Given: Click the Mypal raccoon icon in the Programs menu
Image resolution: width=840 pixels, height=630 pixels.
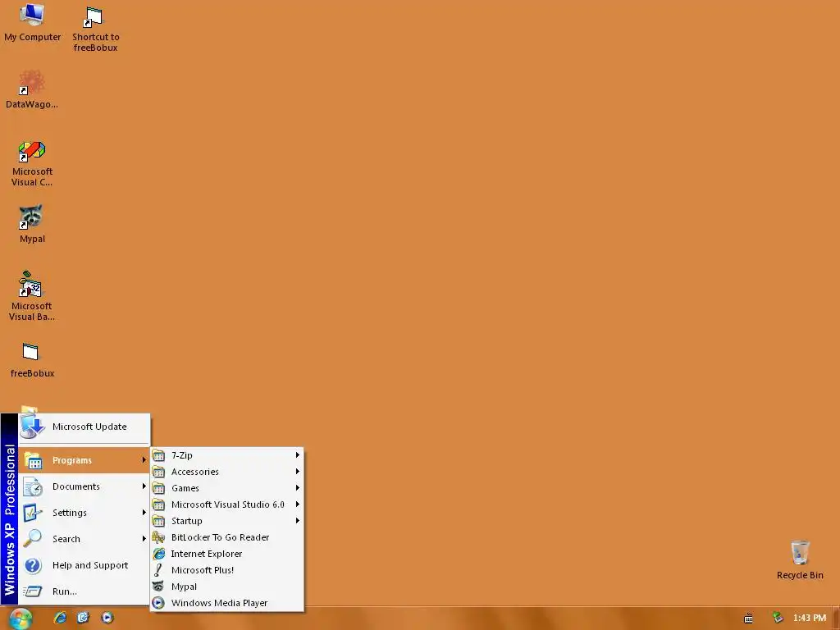Looking at the screenshot, I should [158, 586].
